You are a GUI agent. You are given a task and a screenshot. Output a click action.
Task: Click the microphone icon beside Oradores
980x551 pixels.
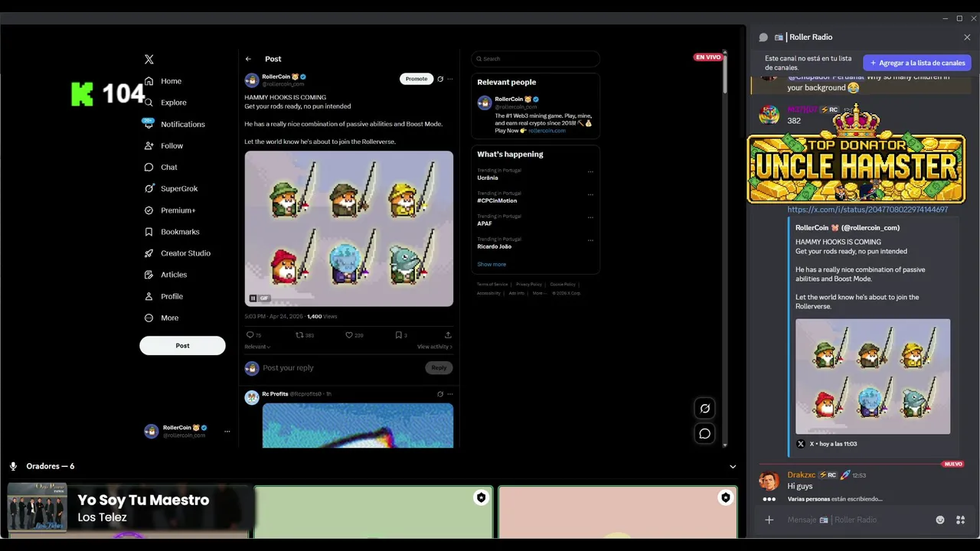[x=13, y=467]
